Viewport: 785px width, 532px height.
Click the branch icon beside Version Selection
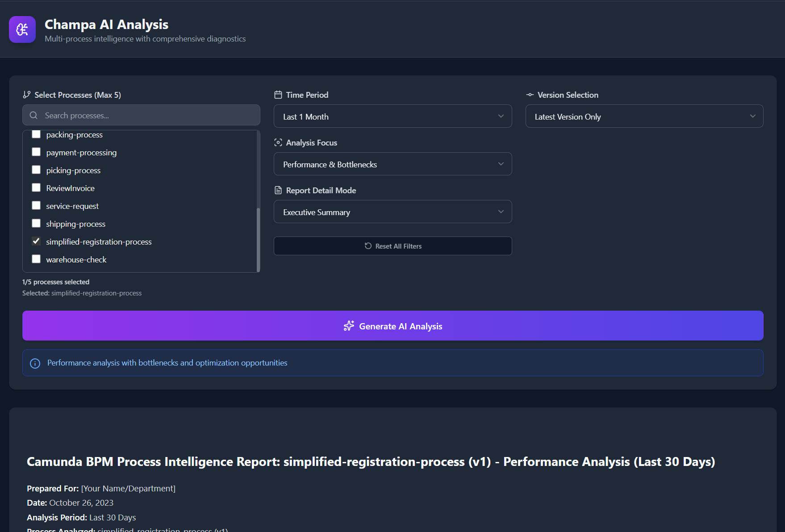tap(530, 95)
